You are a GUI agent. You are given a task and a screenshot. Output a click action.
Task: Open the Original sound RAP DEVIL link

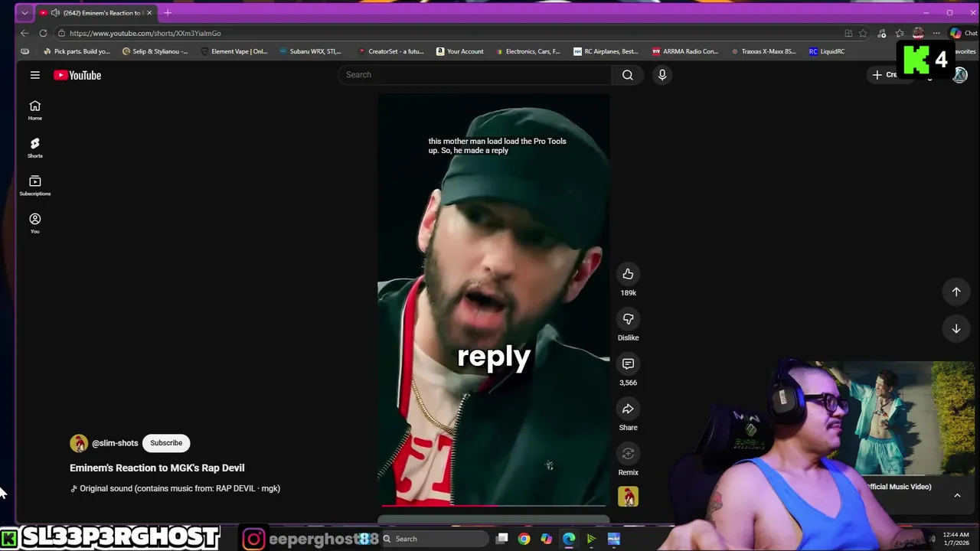[180, 488]
